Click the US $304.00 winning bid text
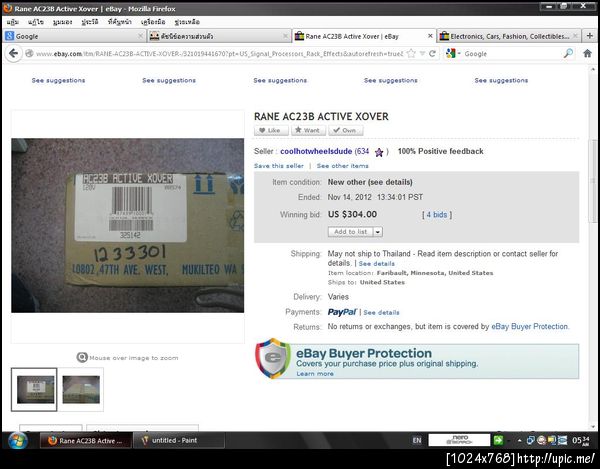Viewport: 600px width, 469px height. [x=352, y=214]
